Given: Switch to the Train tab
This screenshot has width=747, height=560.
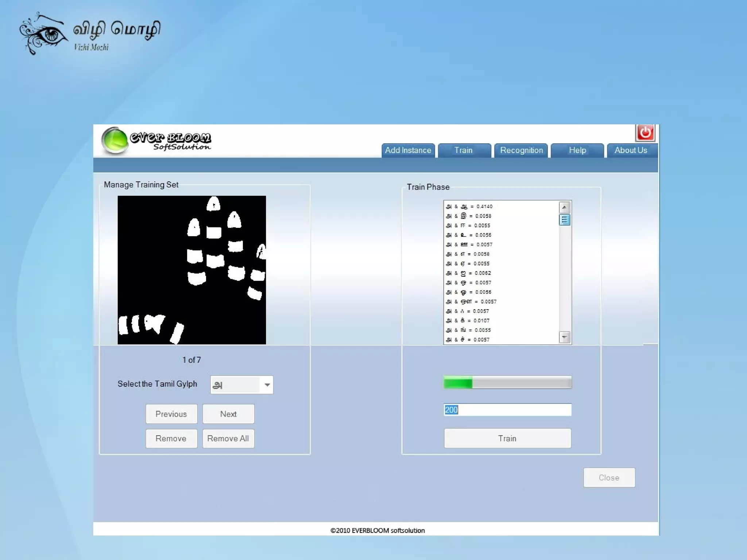Looking at the screenshot, I should tap(463, 150).
